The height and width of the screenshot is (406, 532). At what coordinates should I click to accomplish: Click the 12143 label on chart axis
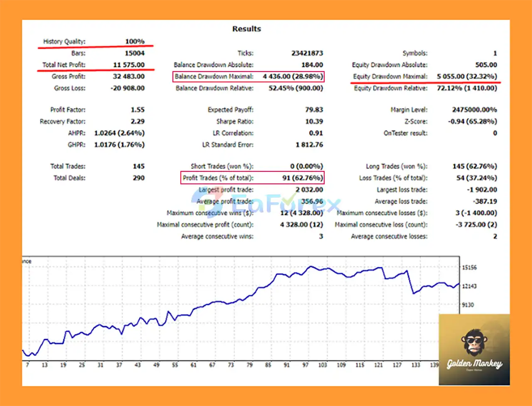click(469, 286)
